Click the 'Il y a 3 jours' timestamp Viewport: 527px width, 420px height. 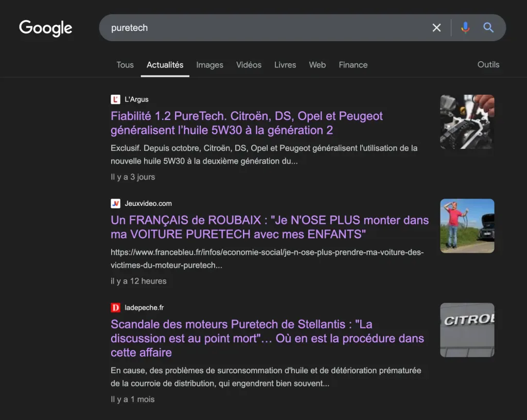pos(133,177)
